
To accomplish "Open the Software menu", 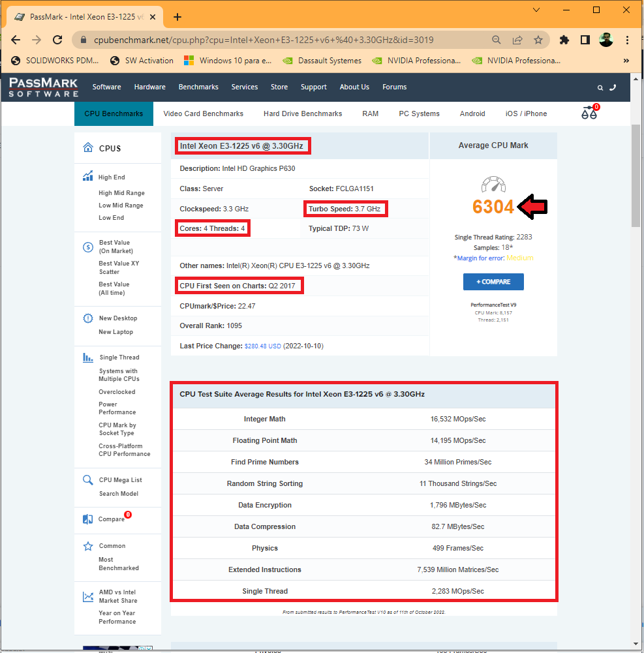I will [106, 87].
